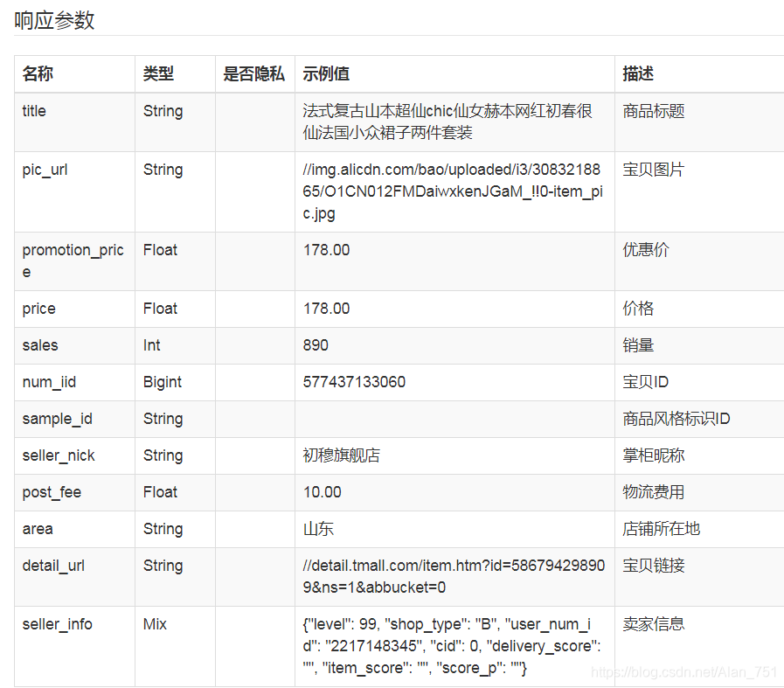Click 178.00 in the promotion_price row
This screenshot has width=784, height=688.
[326, 250]
